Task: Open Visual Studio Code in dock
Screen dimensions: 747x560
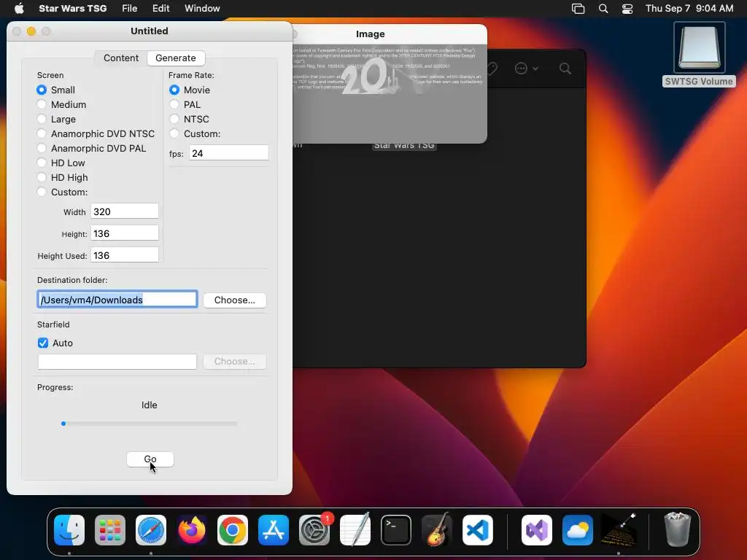Action: coord(478,530)
